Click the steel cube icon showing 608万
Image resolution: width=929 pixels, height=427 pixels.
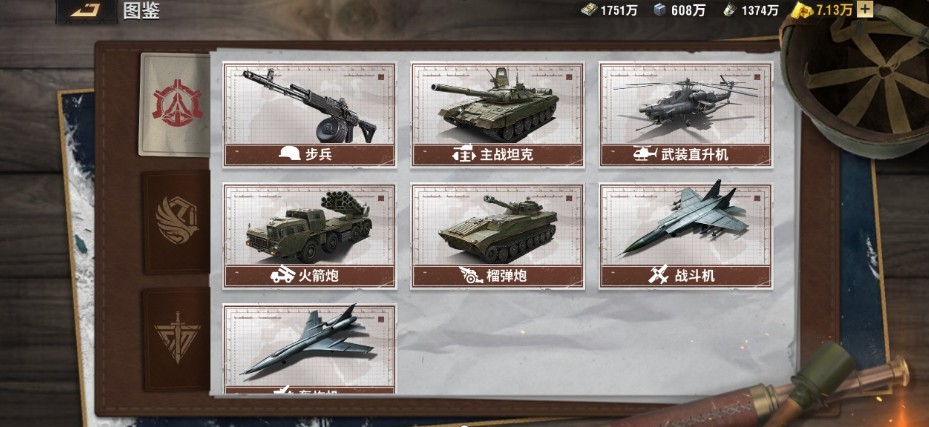659,9
